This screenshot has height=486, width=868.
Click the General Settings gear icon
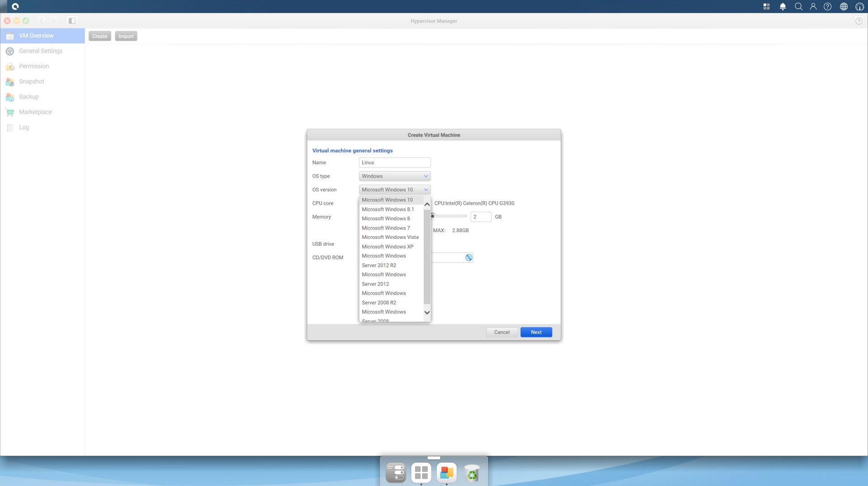tap(10, 51)
